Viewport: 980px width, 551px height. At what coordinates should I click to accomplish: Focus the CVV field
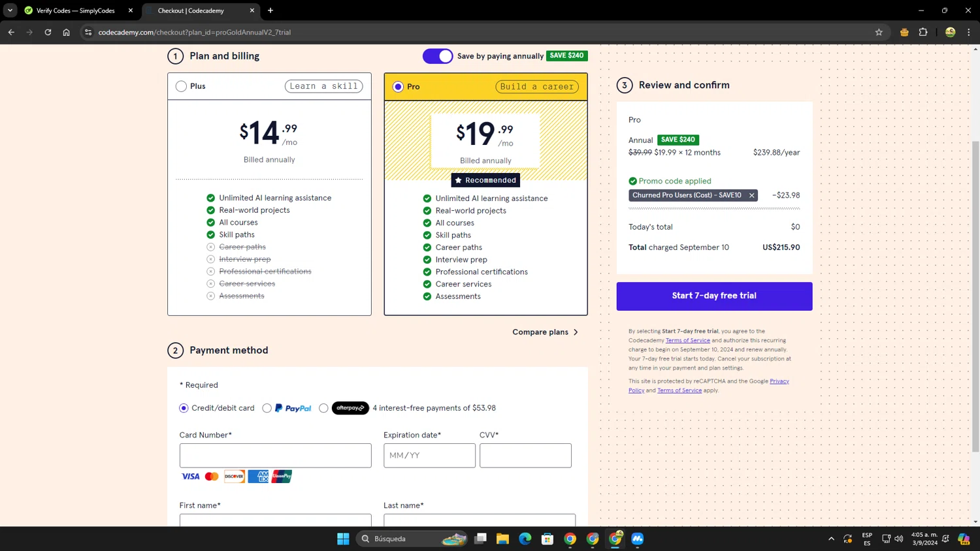point(525,456)
